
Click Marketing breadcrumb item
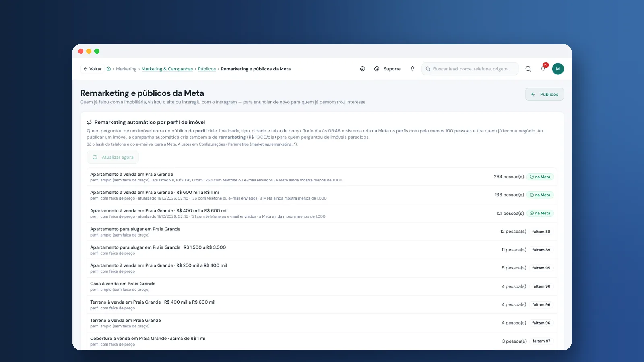(x=126, y=69)
